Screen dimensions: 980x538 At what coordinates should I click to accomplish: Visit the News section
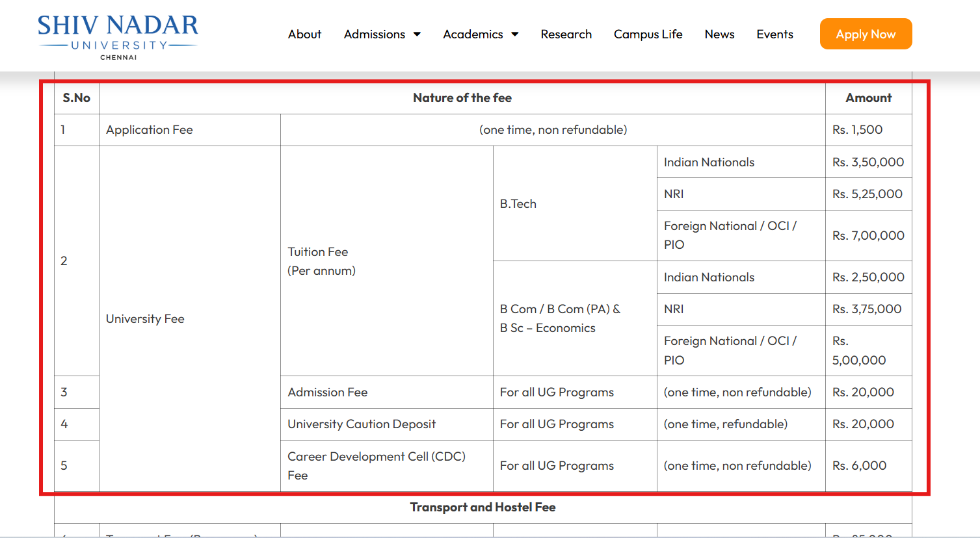click(719, 34)
